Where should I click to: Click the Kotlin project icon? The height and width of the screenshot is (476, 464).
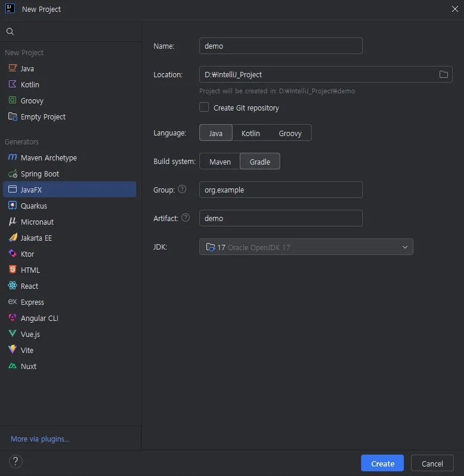[x=12, y=84]
